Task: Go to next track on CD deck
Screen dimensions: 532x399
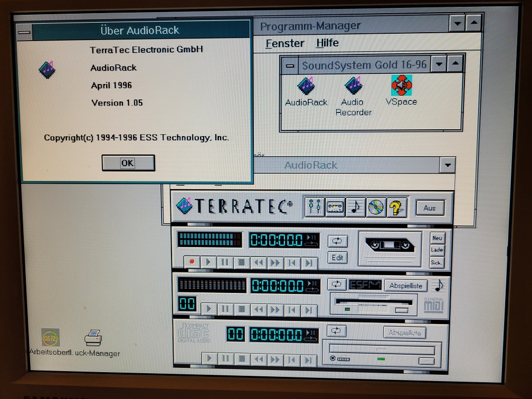Action: tap(308, 360)
